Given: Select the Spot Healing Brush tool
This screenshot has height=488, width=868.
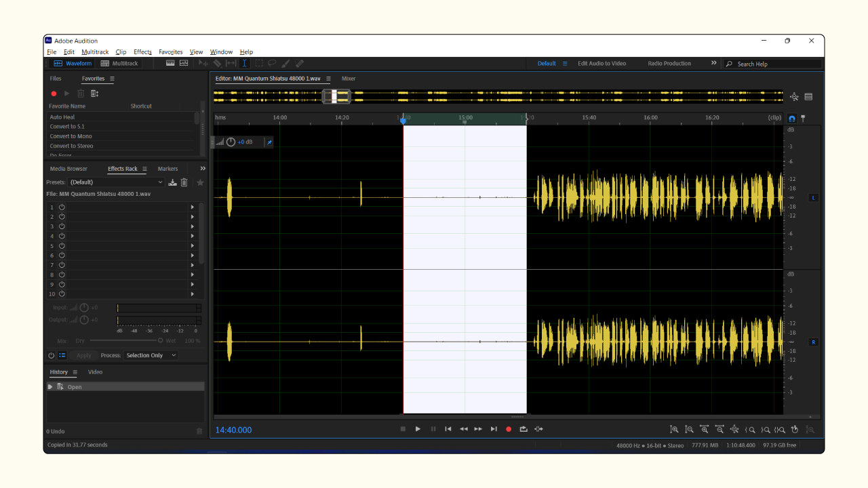Looking at the screenshot, I should coord(299,63).
